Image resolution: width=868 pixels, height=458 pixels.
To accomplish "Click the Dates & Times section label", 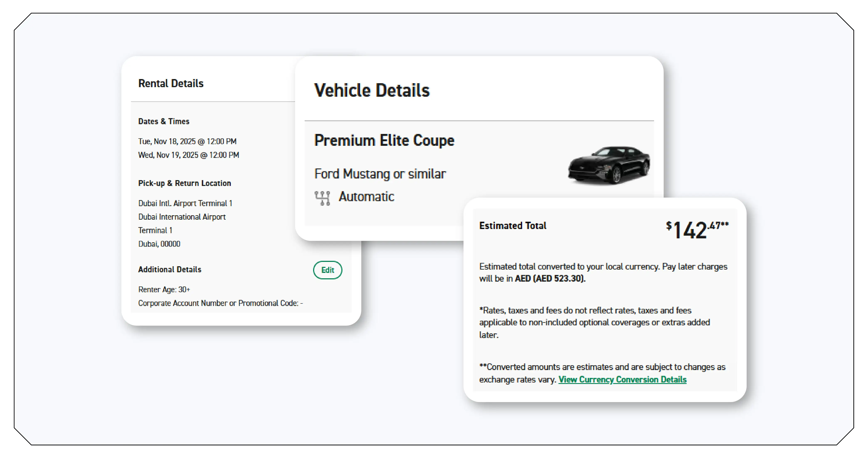I will click(164, 121).
